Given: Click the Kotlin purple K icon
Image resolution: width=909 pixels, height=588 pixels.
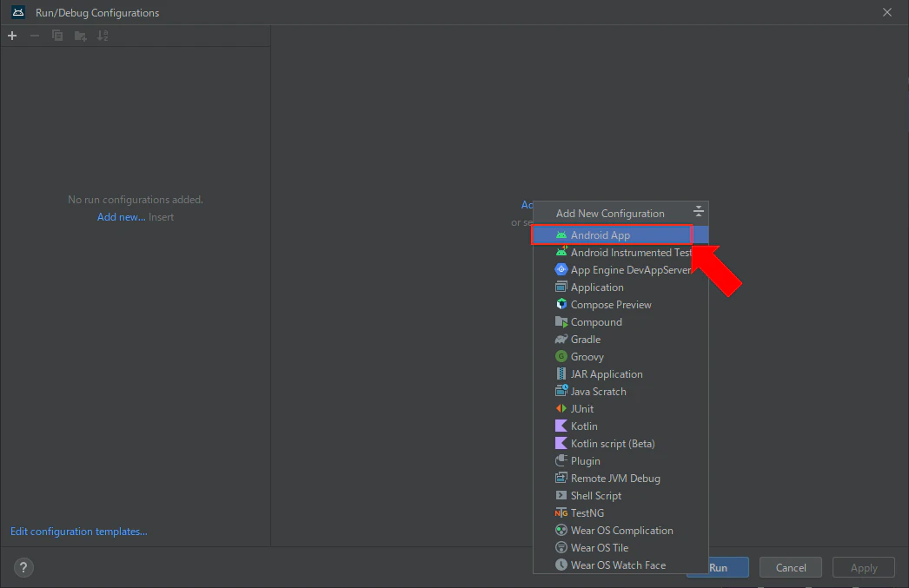Looking at the screenshot, I should tap(561, 426).
